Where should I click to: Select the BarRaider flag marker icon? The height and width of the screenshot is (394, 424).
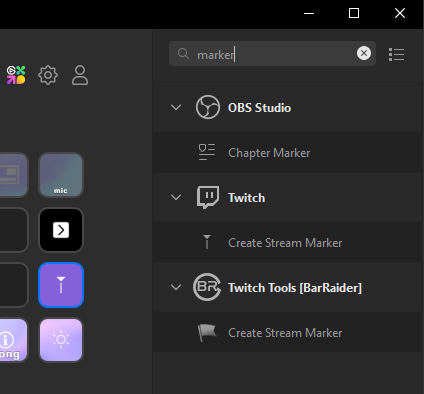pyautogui.click(x=207, y=332)
